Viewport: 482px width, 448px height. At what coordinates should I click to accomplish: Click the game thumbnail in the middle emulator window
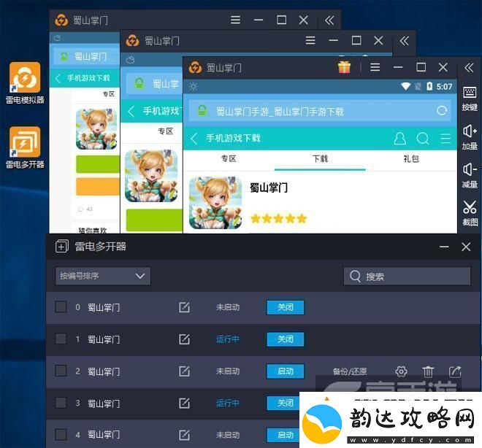tap(151, 176)
